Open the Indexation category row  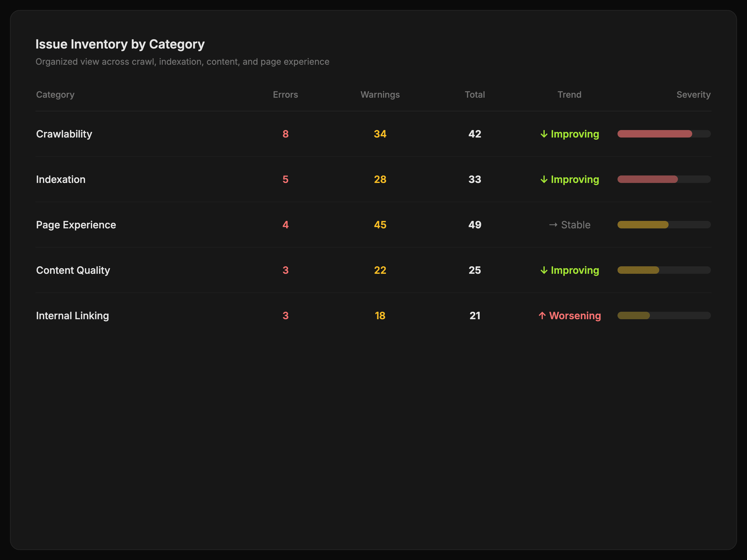click(61, 180)
